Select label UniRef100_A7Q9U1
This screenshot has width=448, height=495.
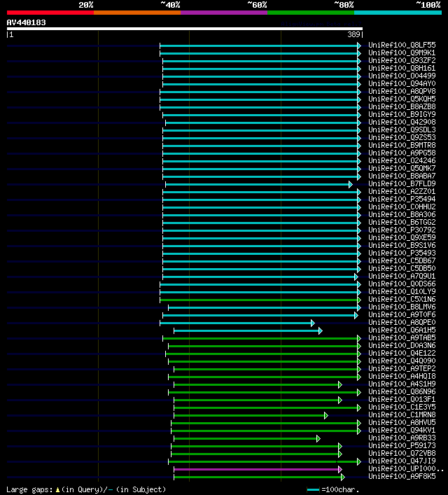pyautogui.click(x=402, y=277)
